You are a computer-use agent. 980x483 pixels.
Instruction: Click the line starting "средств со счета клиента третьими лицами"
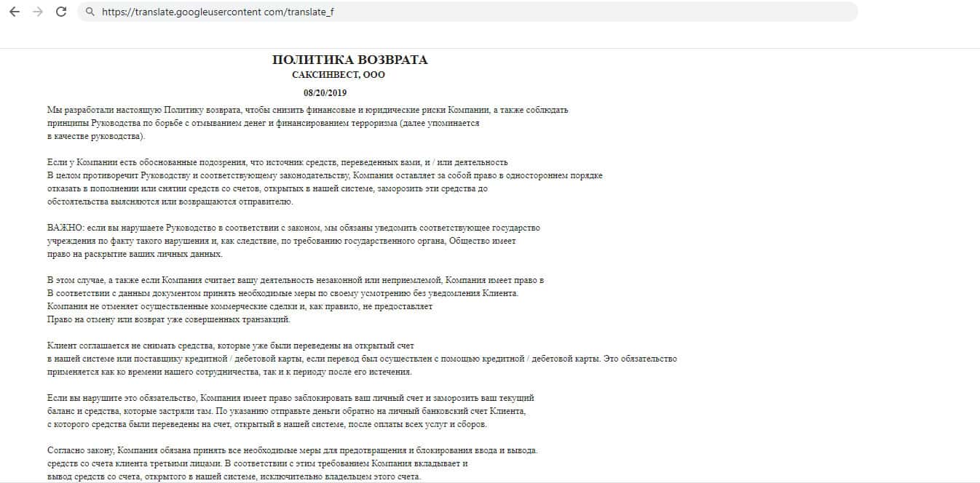[x=257, y=464]
